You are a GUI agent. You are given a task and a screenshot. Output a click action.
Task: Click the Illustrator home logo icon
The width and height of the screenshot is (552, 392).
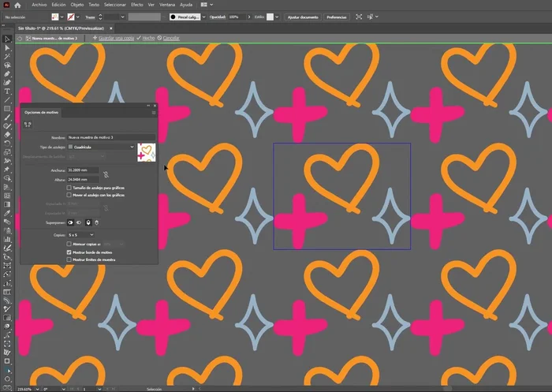coord(7,5)
